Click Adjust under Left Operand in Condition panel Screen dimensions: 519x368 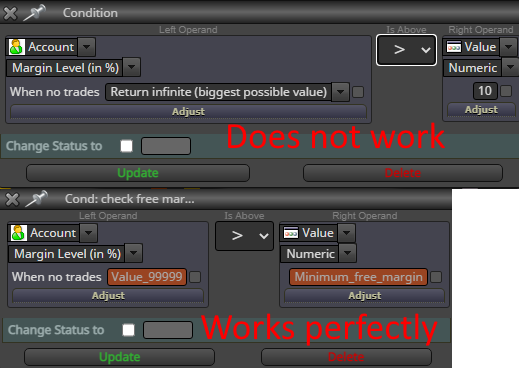(188, 112)
